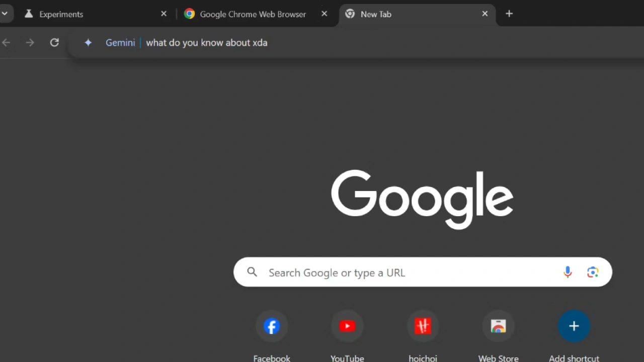Reload the page with the refresh icon
The image size is (644, 362).
pyautogui.click(x=54, y=43)
